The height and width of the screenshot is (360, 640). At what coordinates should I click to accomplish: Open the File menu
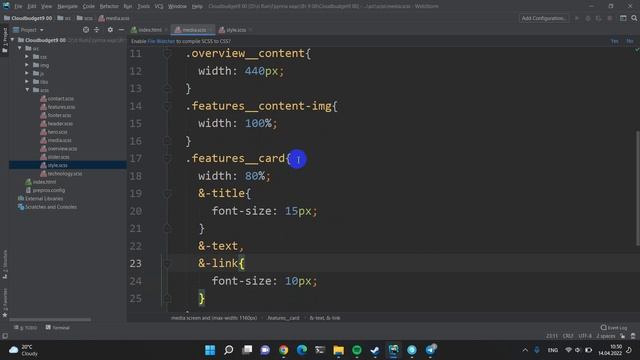18,6
